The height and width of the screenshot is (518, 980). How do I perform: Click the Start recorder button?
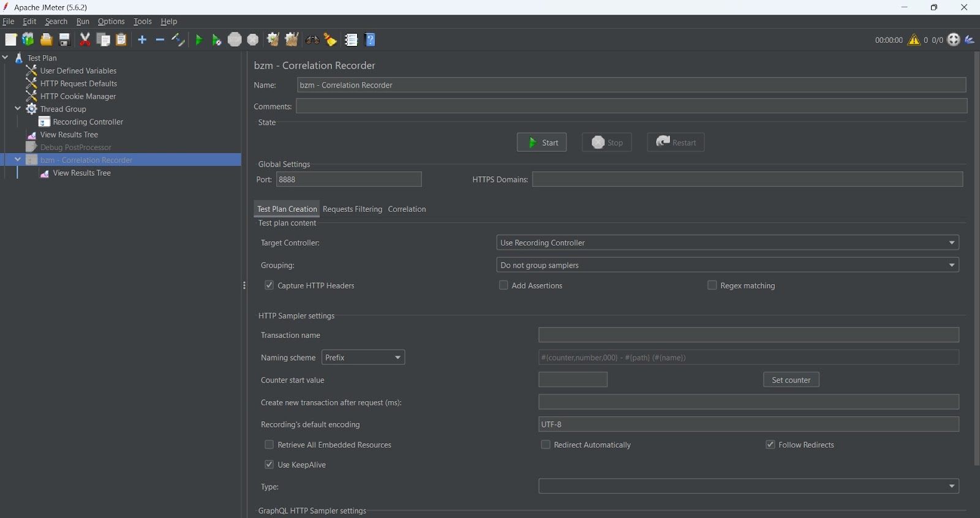tap(541, 143)
